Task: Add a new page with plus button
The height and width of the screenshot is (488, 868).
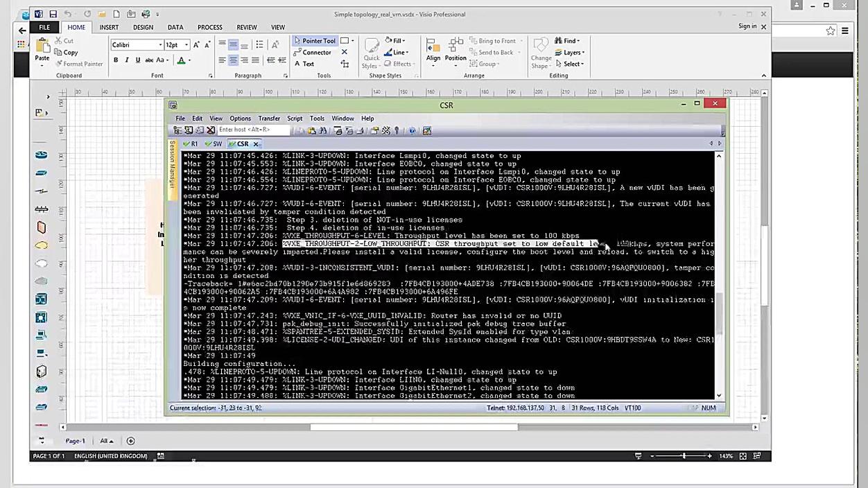Action: pos(130,441)
